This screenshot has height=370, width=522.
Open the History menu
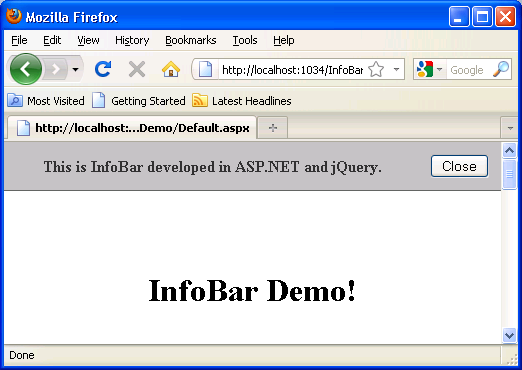(x=132, y=40)
